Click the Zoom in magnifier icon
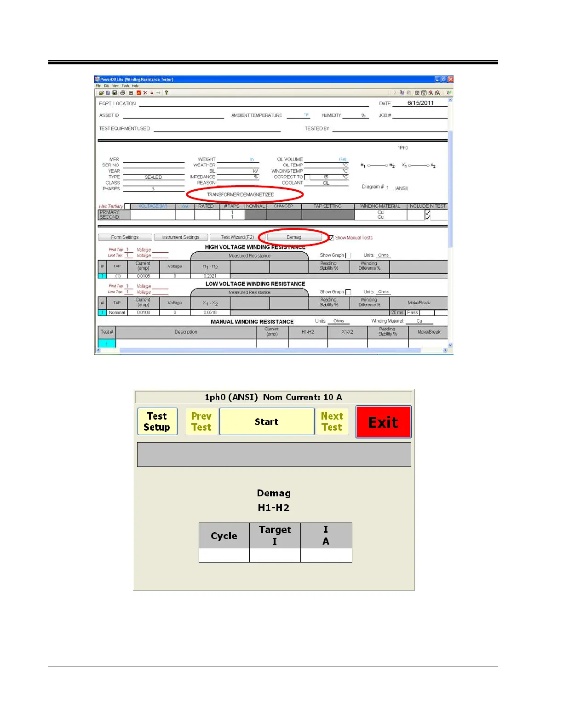The width and height of the screenshot is (563, 728). [431, 93]
